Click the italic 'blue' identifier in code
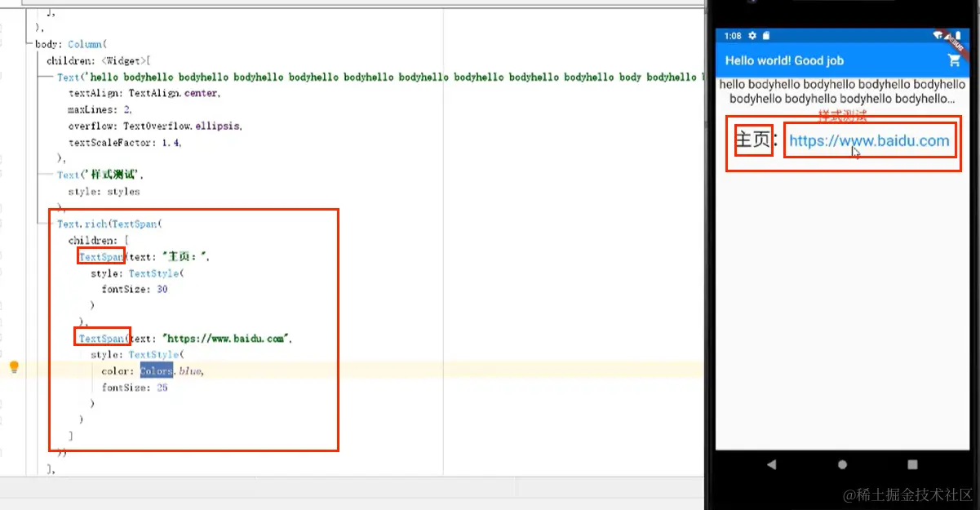The height and width of the screenshot is (510, 980). tap(190, 371)
